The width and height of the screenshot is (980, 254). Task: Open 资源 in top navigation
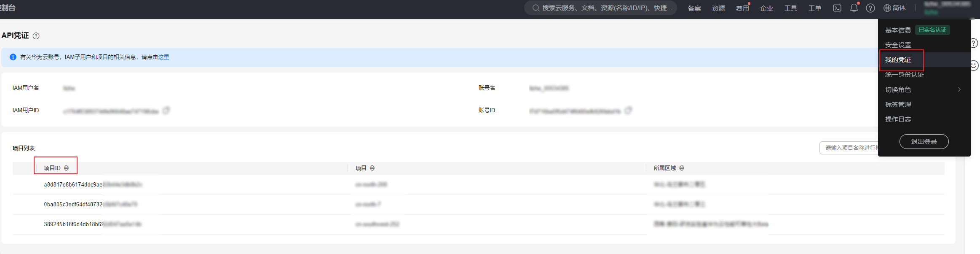718,8
